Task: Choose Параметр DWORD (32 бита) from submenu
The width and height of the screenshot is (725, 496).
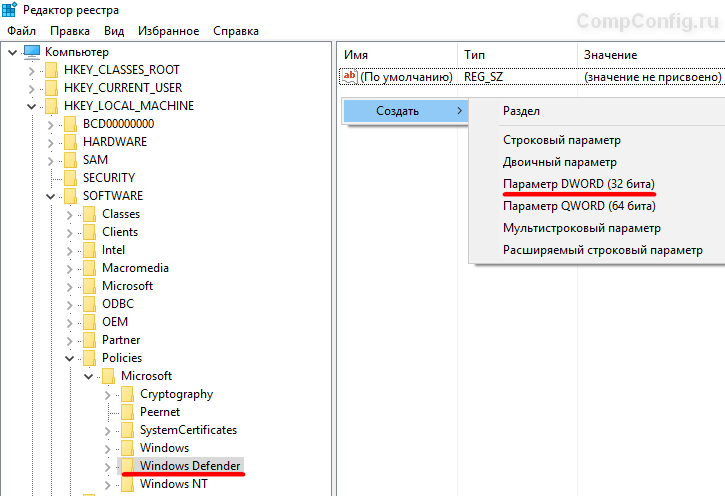Action: click(x=579, y=184)
